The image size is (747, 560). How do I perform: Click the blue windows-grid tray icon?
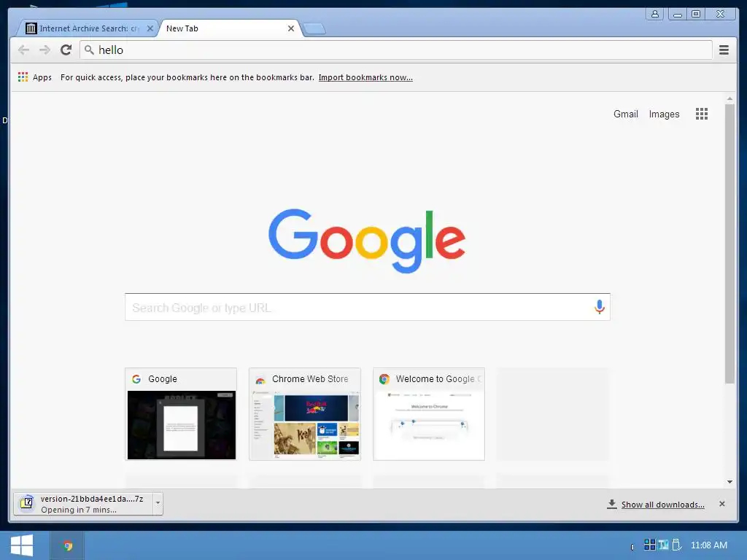649,544
